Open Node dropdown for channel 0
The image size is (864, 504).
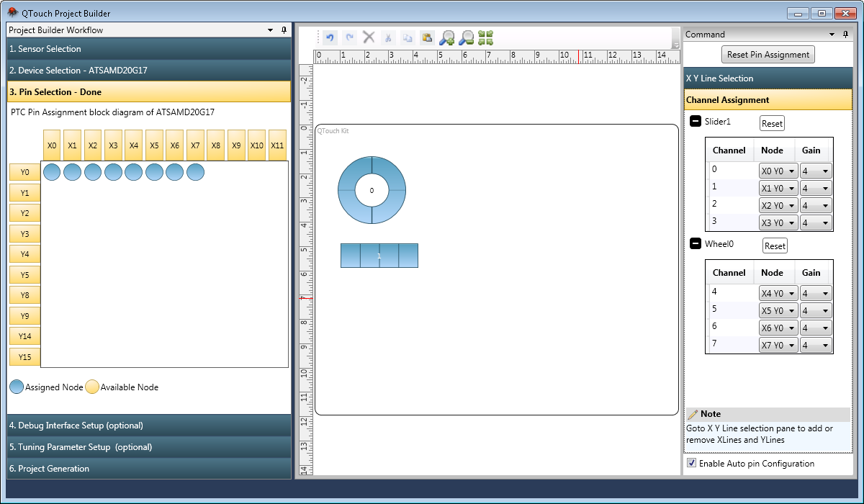point(778,171)
